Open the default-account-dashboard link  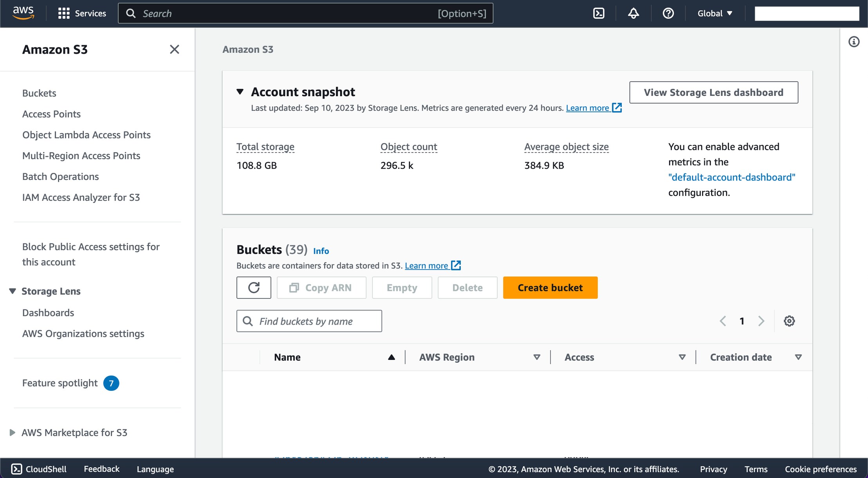pyautogui.click(x=732, y=177)
